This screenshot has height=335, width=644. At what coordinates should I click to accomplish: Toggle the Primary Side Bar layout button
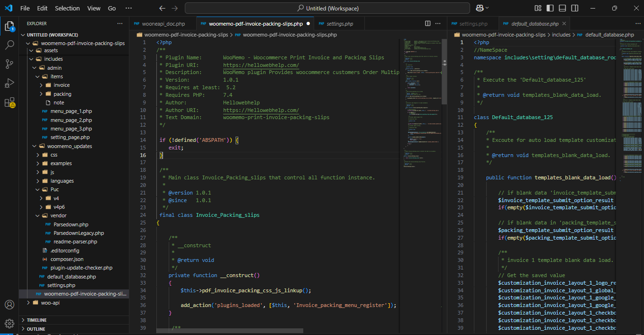[550, 8]
